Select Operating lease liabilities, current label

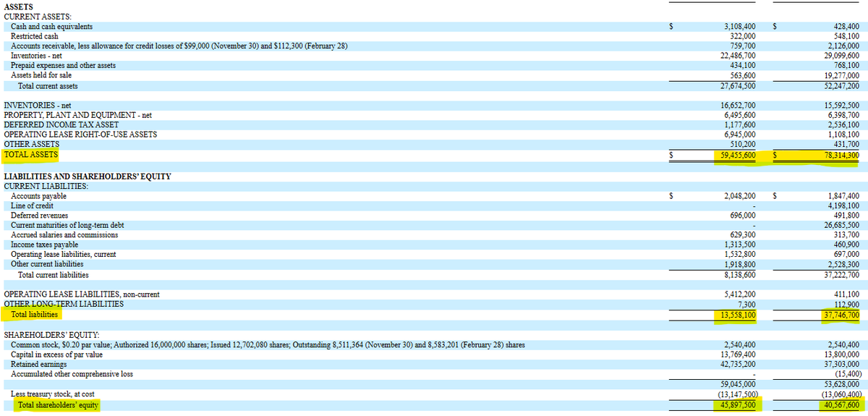coord(63,255)
